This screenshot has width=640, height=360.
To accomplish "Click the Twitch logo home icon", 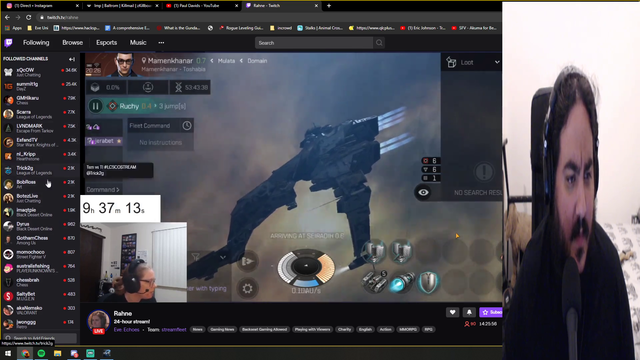I will click(x=8, y=42).
